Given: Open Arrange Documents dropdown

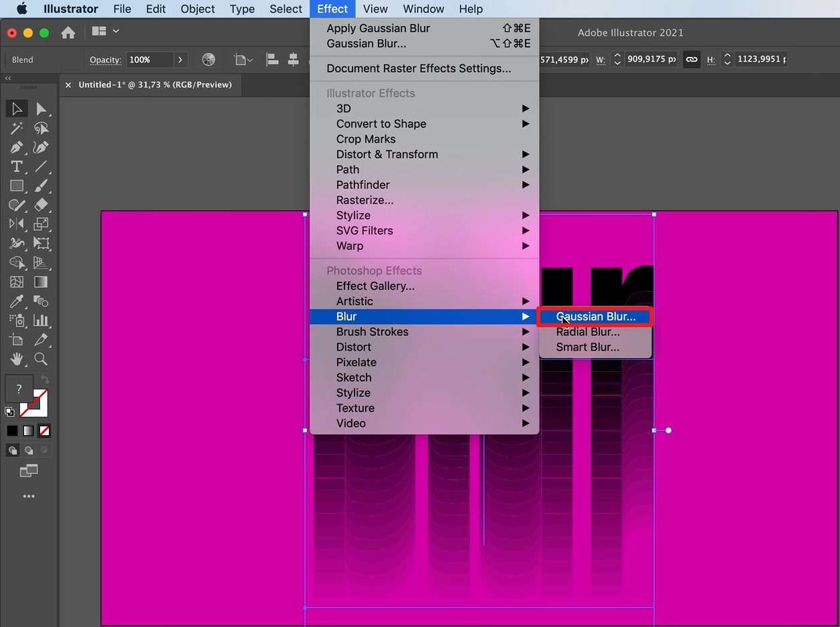Looking at the screenshot, I should (106, 31).
